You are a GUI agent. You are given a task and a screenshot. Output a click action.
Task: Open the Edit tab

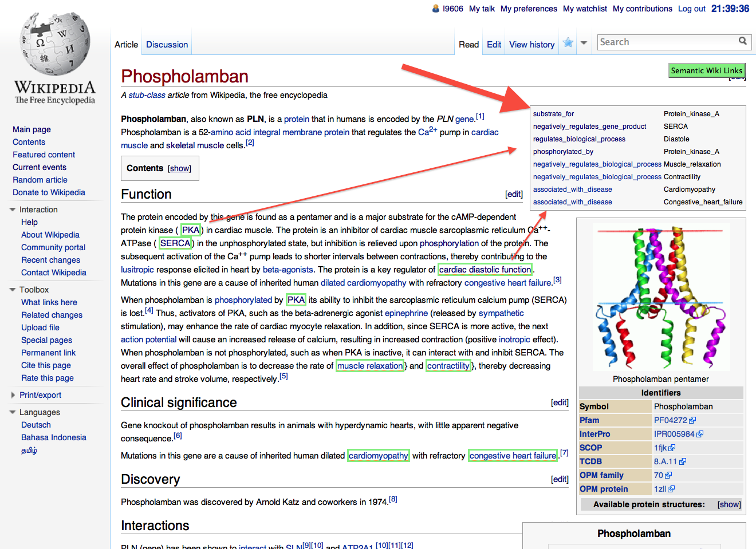click(494, 44)
